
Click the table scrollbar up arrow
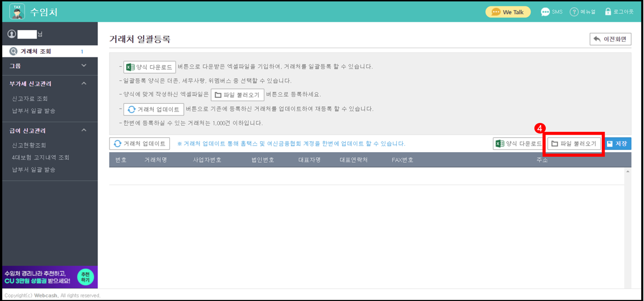tap(628, 172)
